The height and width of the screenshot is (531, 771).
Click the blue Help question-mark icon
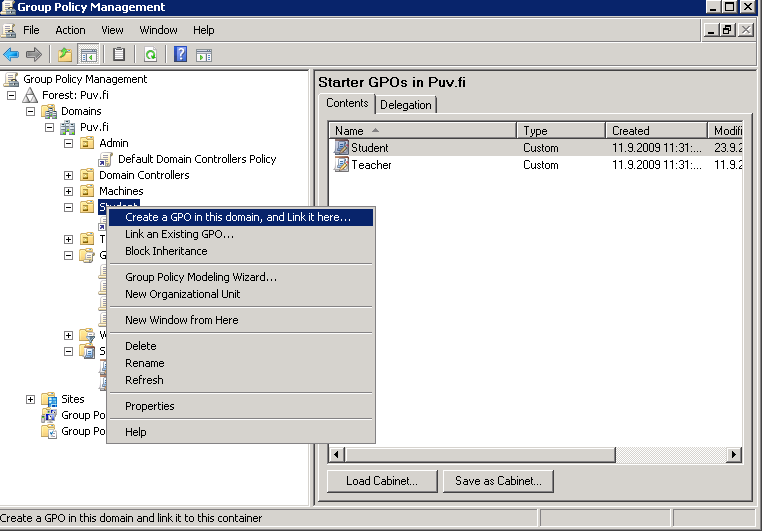(180, 54)
